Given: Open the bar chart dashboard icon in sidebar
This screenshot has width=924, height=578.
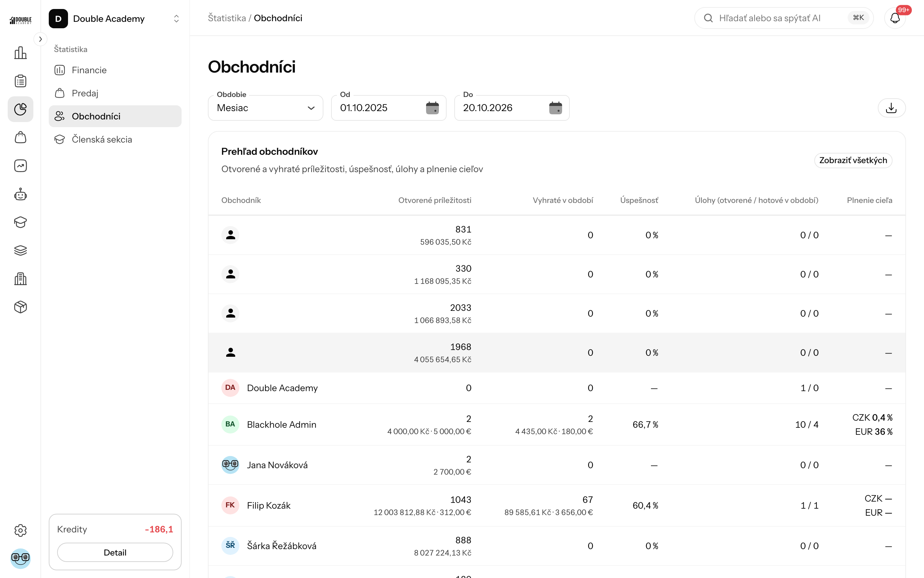Looking at the screenshot, I should 20,53.
